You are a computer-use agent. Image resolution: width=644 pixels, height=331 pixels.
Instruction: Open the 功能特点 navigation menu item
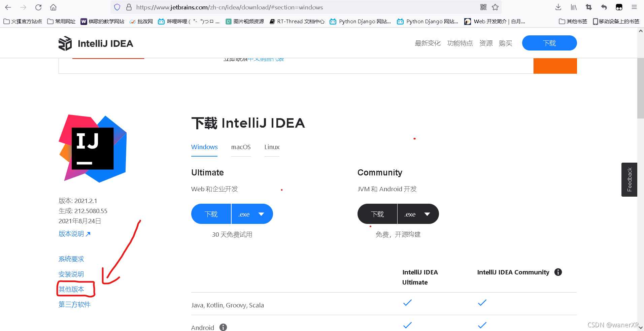[x=460, y=43]
